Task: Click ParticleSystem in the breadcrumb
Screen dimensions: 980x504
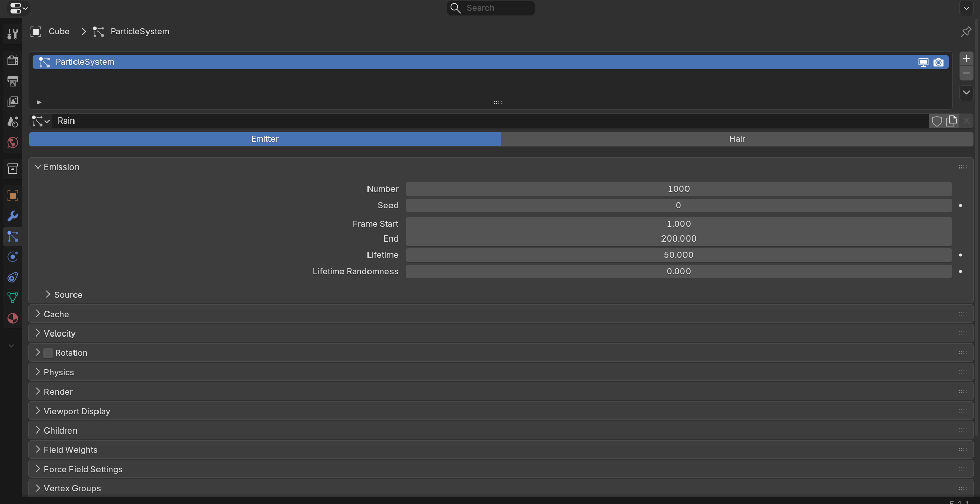Action: [x=140, y=32]
